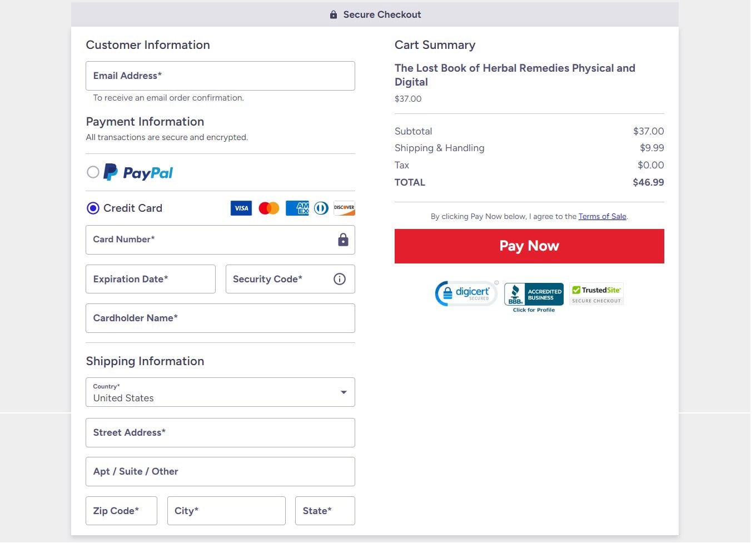Click the Discover card icon

tap(344, 208)
